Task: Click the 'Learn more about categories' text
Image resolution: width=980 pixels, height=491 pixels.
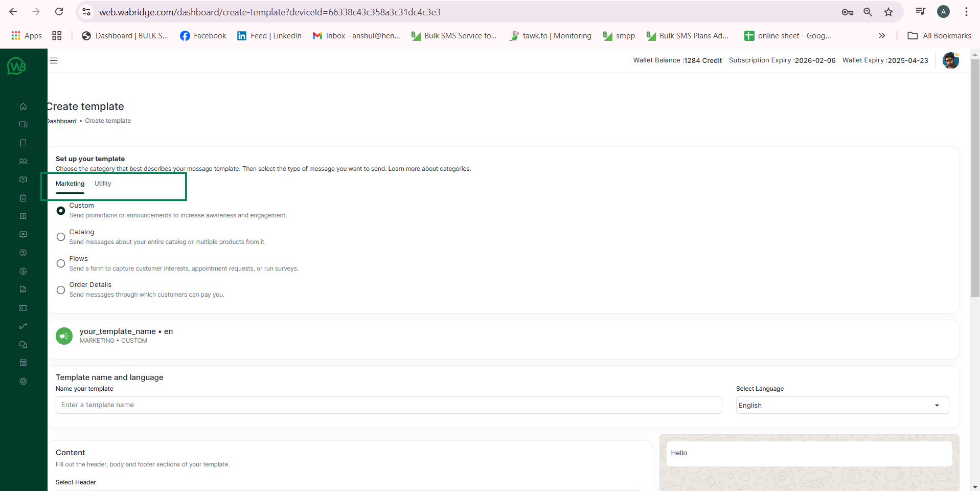Action: coord(429,169)
